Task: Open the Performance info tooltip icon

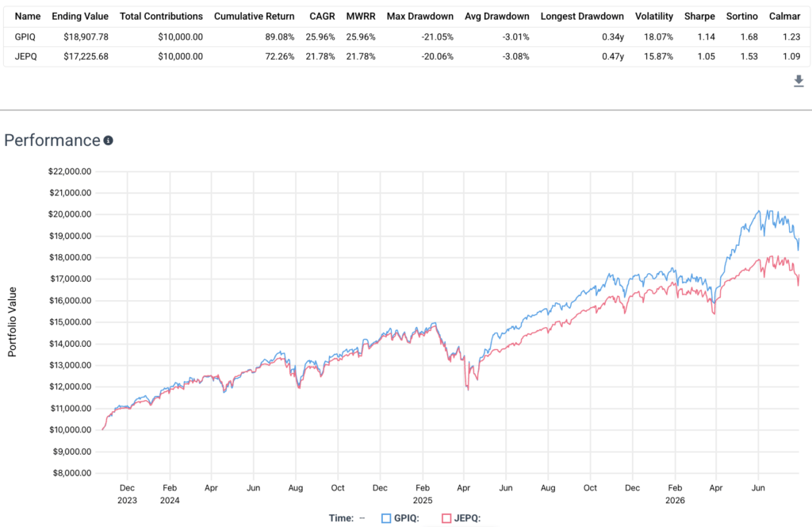Action: (x=108, y=140)
